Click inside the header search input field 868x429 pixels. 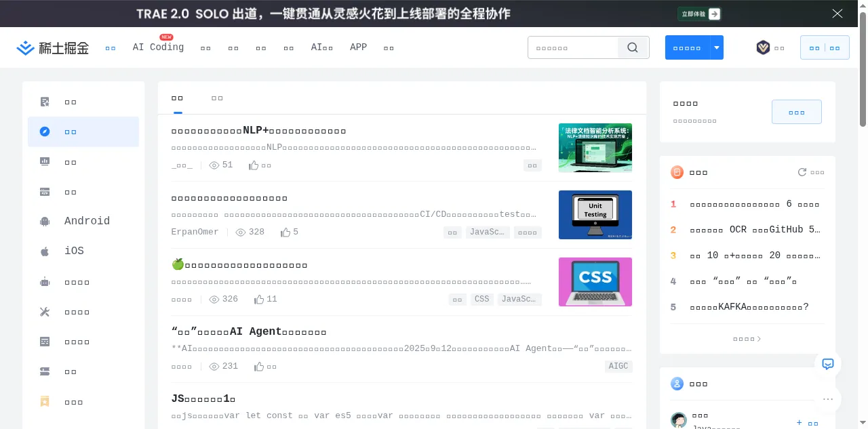click(573, 47)
